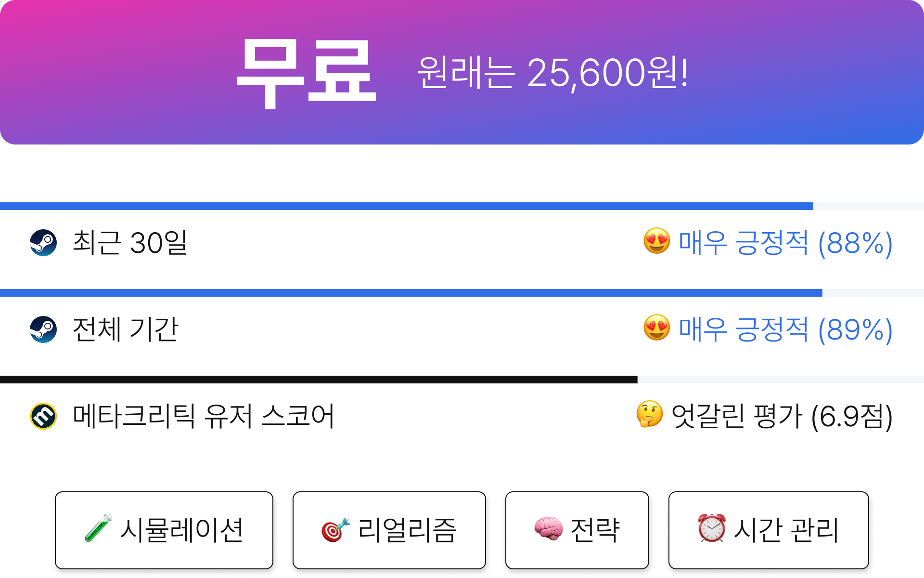Click the Metacritic logo icon
Screen dimensions: 924x578
click(x=43, y=416)
